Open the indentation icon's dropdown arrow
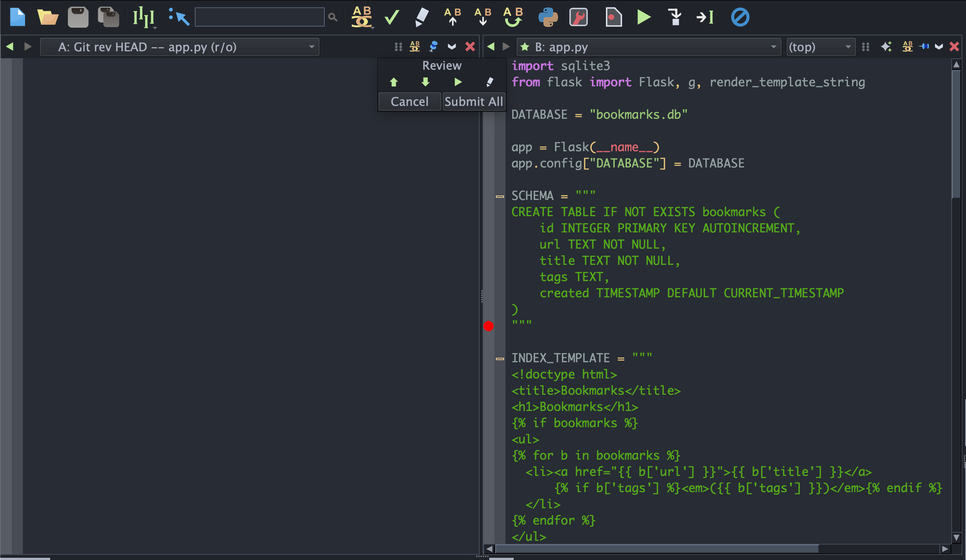This screenshot has height=560, width=966. (155, 28)
